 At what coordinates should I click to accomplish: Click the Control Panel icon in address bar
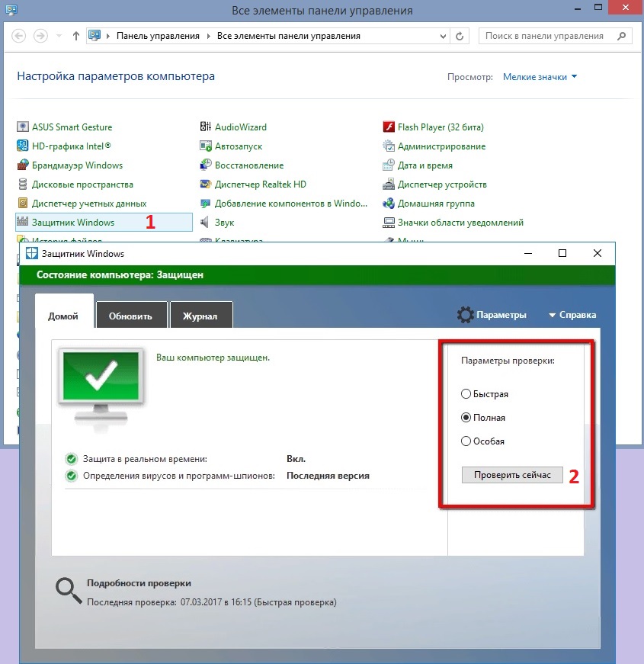click(x=95, y=36)
